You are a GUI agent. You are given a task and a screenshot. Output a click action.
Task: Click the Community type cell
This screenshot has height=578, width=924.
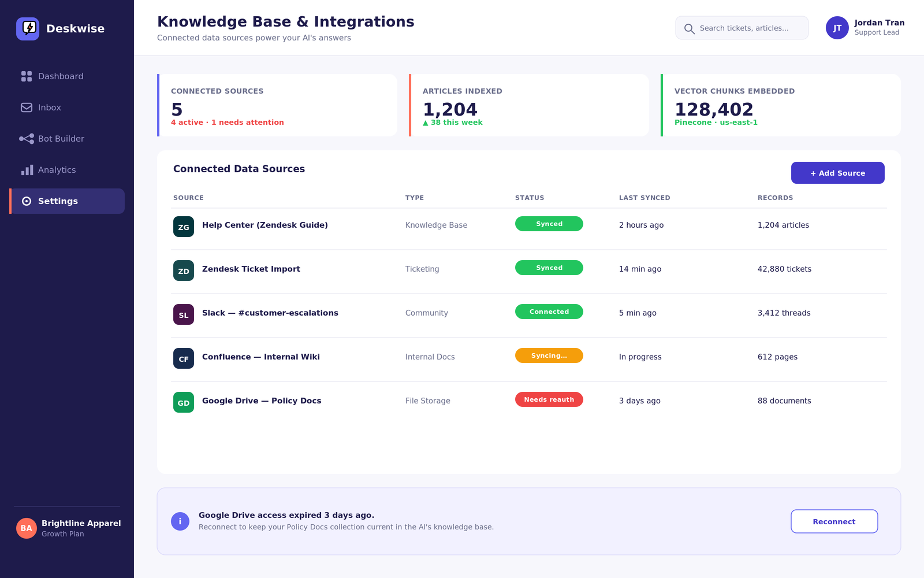(426, 313)
